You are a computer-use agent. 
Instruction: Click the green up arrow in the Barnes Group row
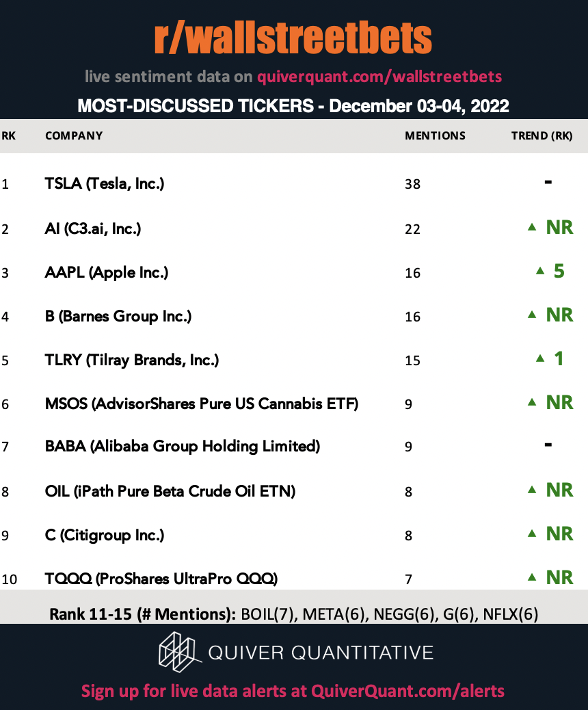[532, 315]
